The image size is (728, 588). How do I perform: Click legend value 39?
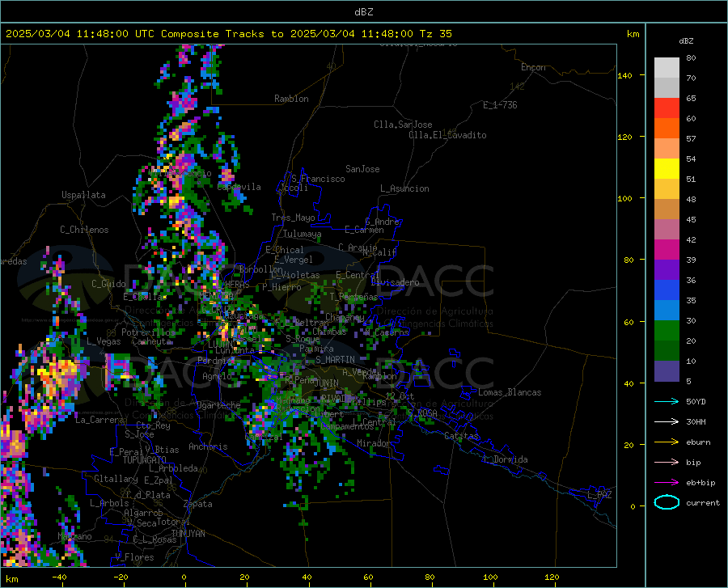pos(691,260)
